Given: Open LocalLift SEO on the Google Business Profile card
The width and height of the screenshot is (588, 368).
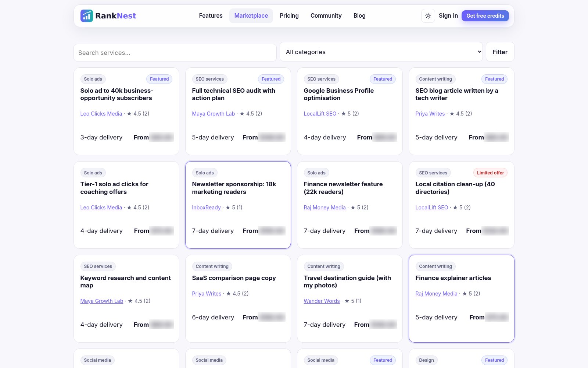Looking at the screenshot, I should point(320,114).
